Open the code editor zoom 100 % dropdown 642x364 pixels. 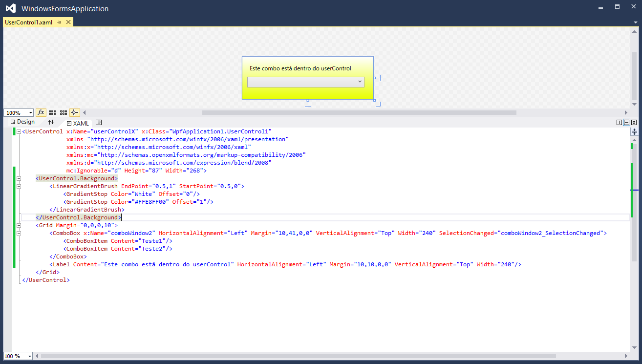click(x=29, y=356)
